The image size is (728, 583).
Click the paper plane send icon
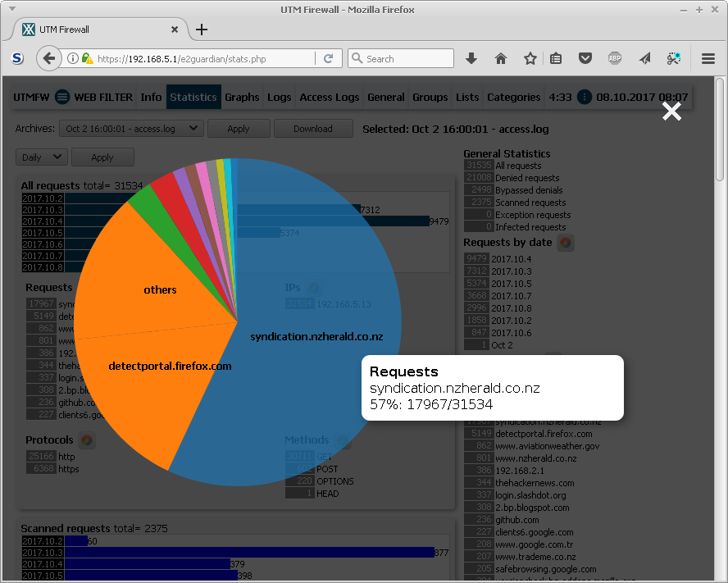[644, 58]
